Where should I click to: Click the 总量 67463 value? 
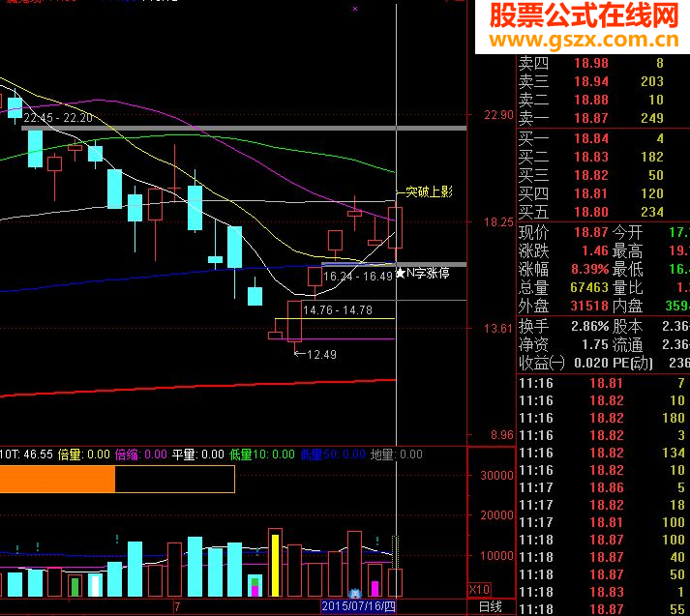click(x=589, y=287)
